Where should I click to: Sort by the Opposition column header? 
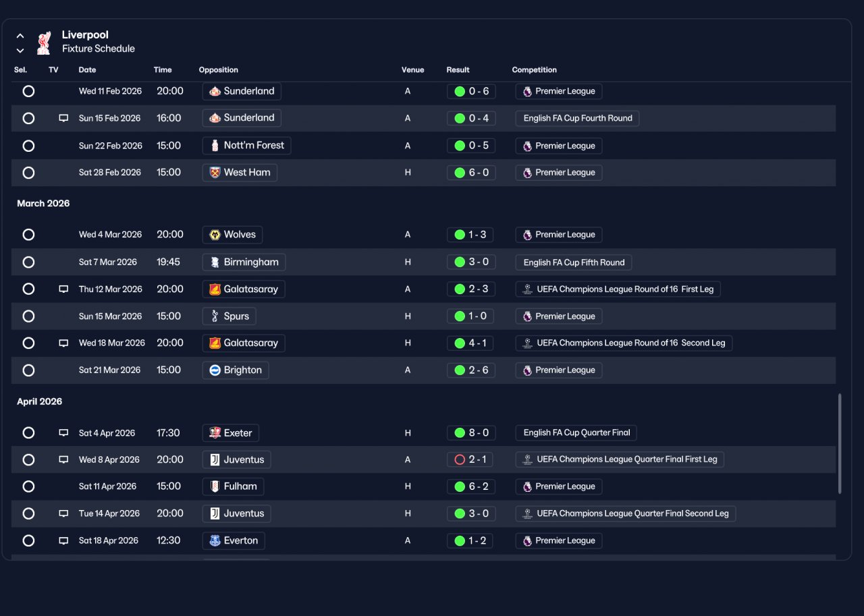pyautogui.click(x=219, y=70)
